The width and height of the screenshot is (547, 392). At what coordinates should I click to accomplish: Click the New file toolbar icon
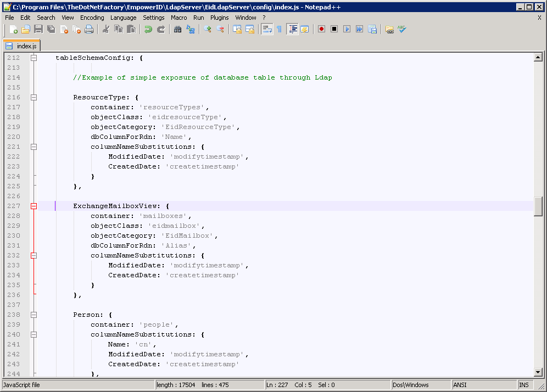click(x=13, y=29)
